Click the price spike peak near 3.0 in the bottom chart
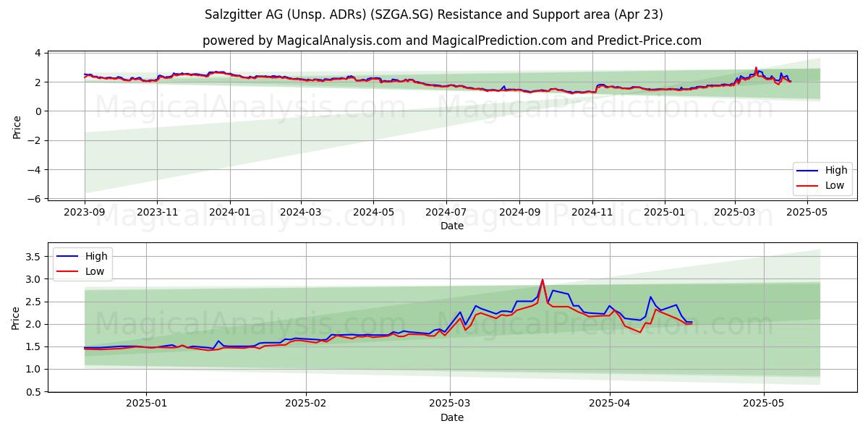The width and height of the screenshot is (868, 434). 542,280
